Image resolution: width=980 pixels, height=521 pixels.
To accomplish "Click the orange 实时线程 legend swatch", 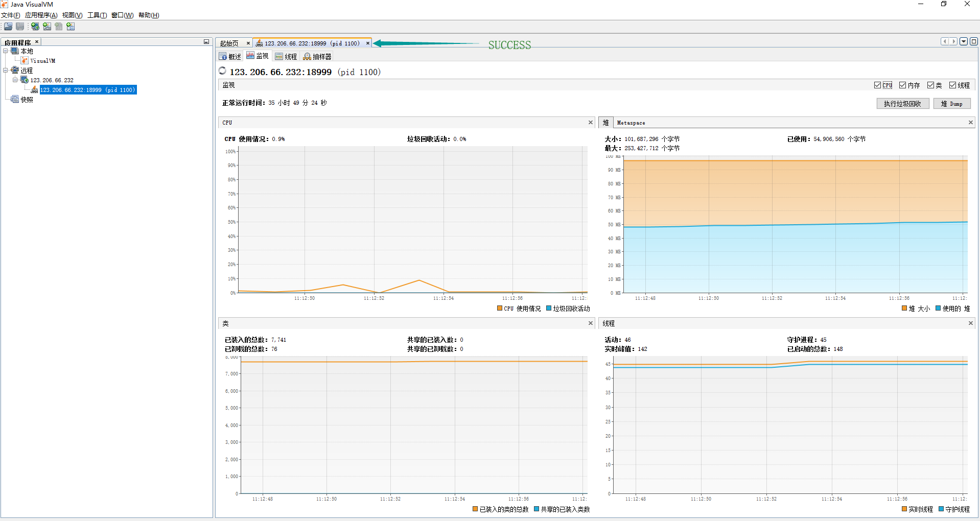I will (904, 509).
